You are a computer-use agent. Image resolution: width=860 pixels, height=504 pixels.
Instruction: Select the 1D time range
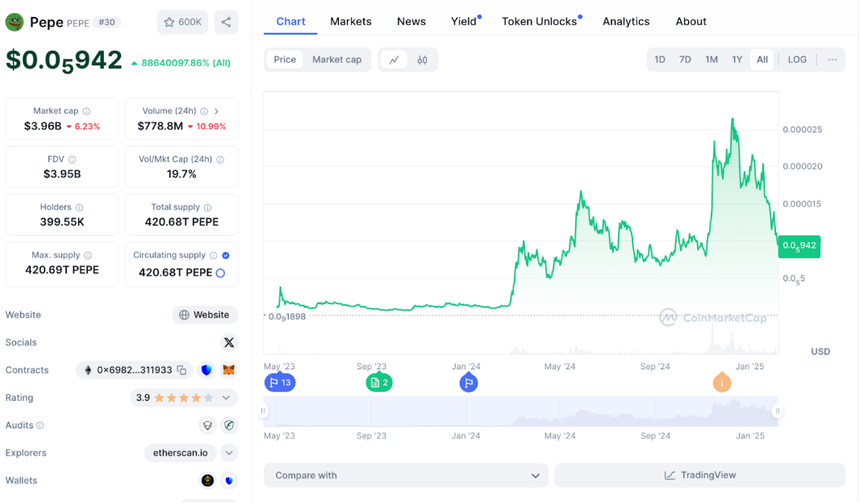tap(660, 60)
